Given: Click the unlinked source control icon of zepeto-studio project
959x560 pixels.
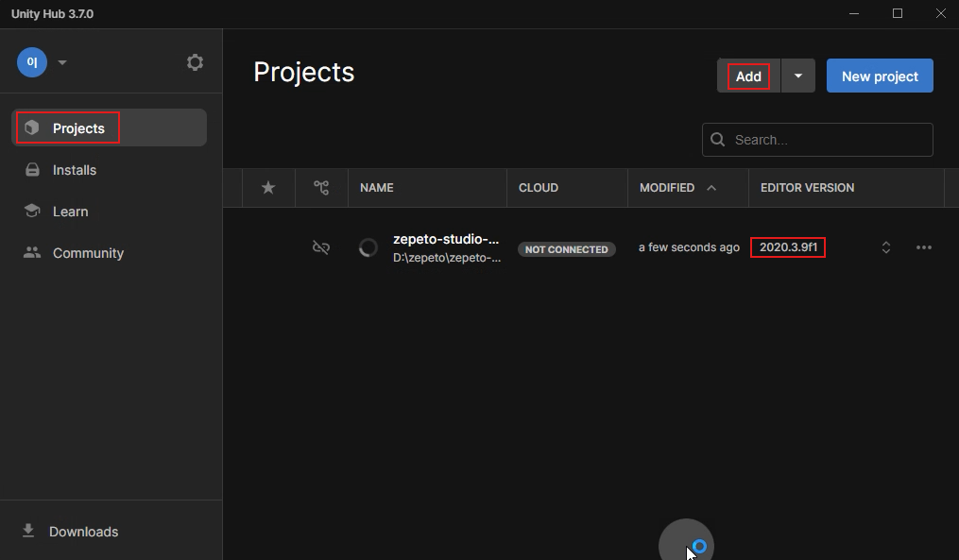Looking at the screenshot, I should pos(321,247).
